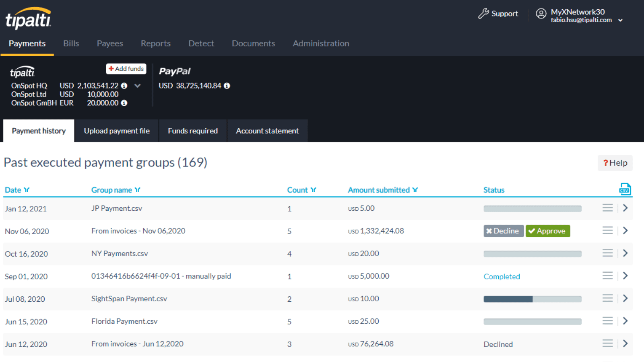Click the Tipalti account logo in balances
Viewport: 644px width, 362px height.
point(22,72)
